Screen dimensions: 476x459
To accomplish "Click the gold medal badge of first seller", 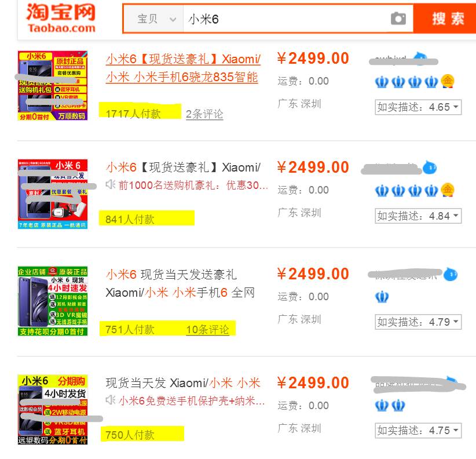I will 448,81.
